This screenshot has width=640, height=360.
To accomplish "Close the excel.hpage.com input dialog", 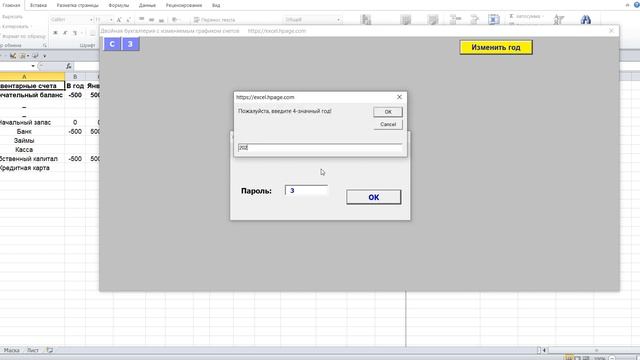I will [399, 97].
